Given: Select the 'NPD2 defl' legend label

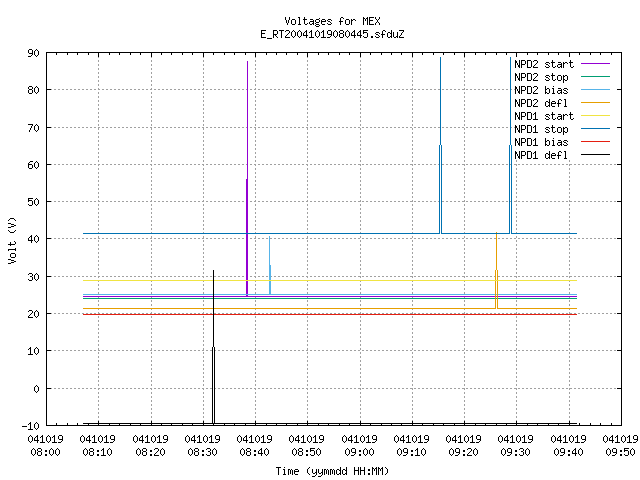Looking at the screenshot, I should point(541,103).
